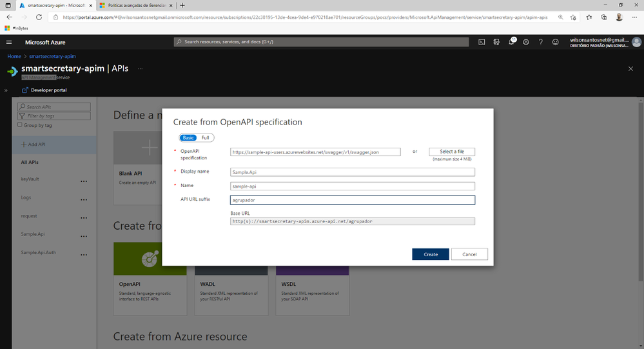644x349 pixels.
Task: Open Developer portal link
Action: (44, 90)
